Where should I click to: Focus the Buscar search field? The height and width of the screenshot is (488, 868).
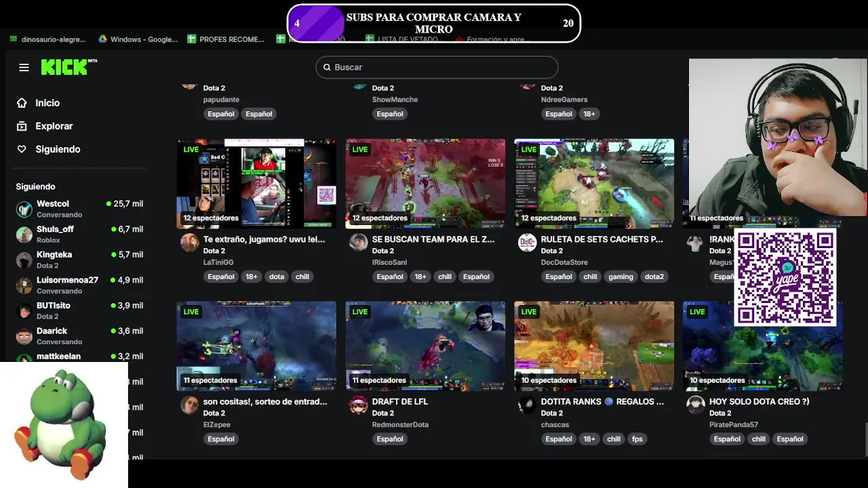tap(437, 67)
